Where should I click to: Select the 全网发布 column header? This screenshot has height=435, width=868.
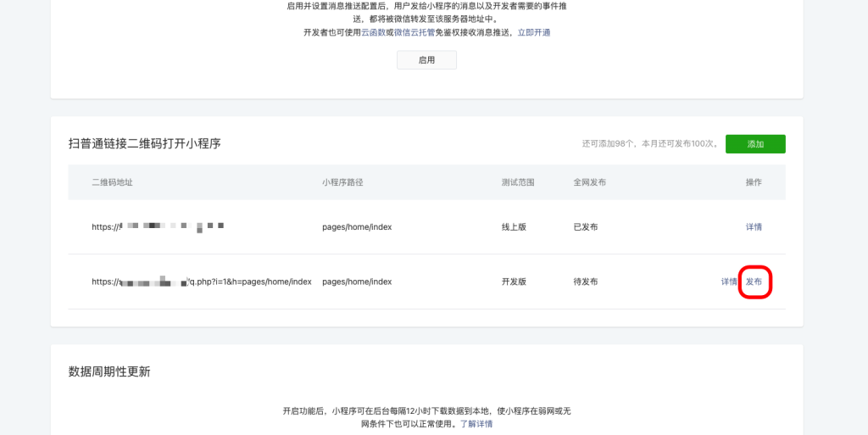(x=589, y=182)
